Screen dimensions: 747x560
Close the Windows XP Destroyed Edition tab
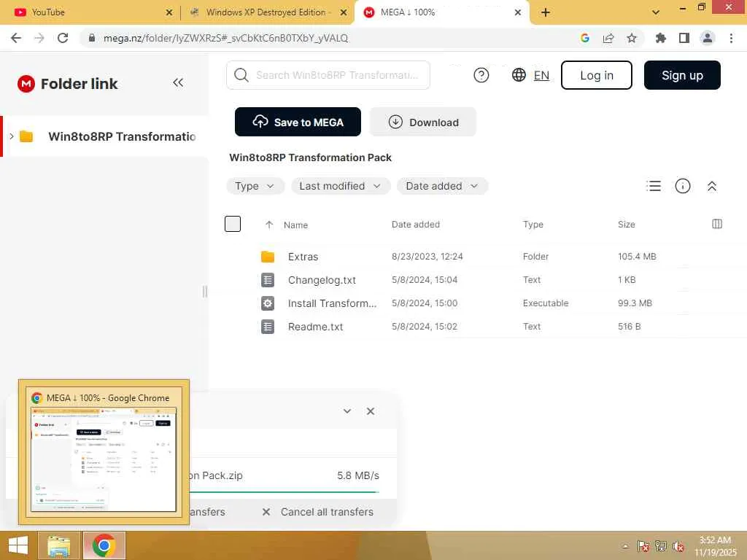click(344, 12)
